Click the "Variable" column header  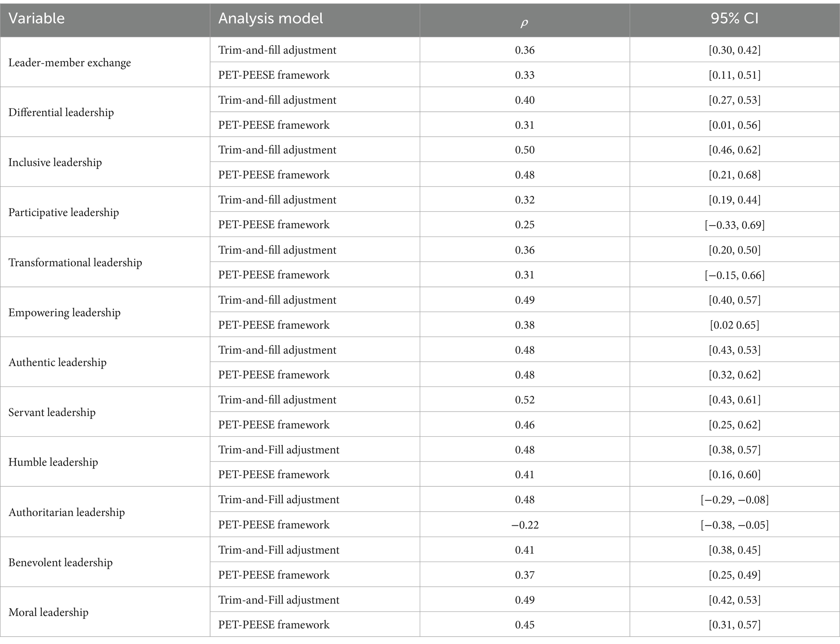(37, 19)
